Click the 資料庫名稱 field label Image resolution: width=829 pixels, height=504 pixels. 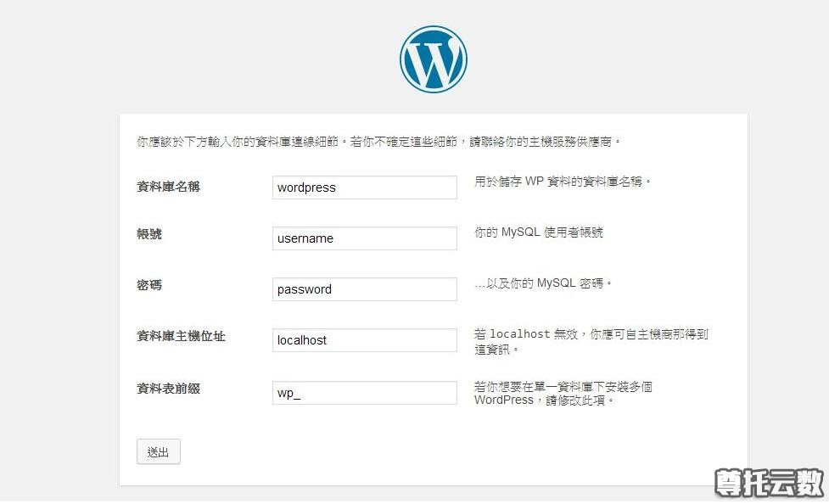(168, 187)
